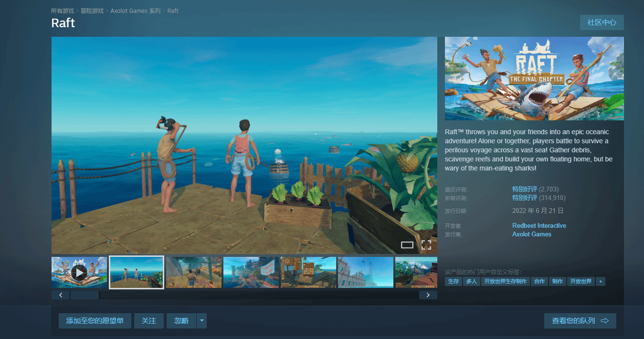
Task: Click the plus icon to add tags
Action: point(600,281)
